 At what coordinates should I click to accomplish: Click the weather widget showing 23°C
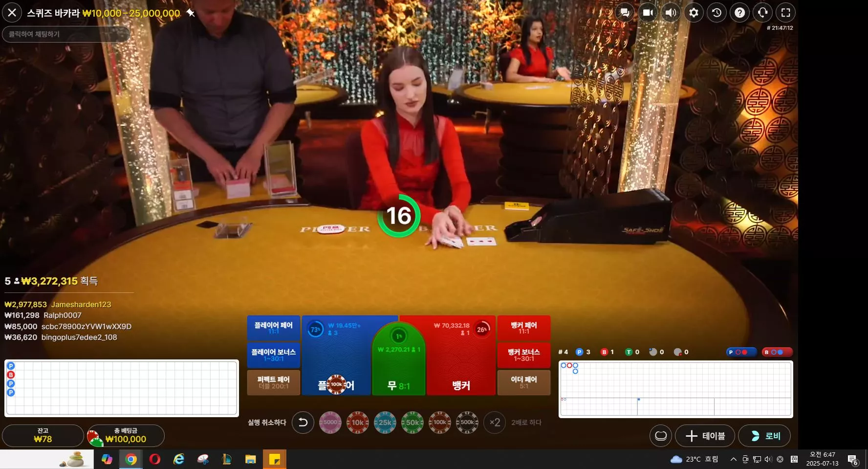click(694, 459)
